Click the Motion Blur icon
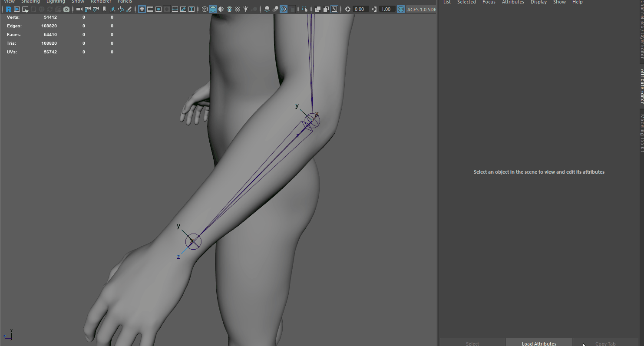The width and height of the screenshot is (644, 346). tap(276, 9)
